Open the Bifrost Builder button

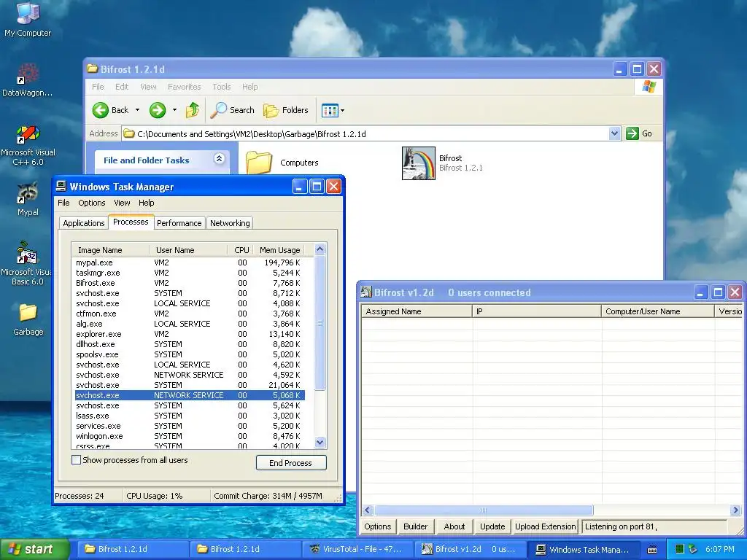point(415,526)
